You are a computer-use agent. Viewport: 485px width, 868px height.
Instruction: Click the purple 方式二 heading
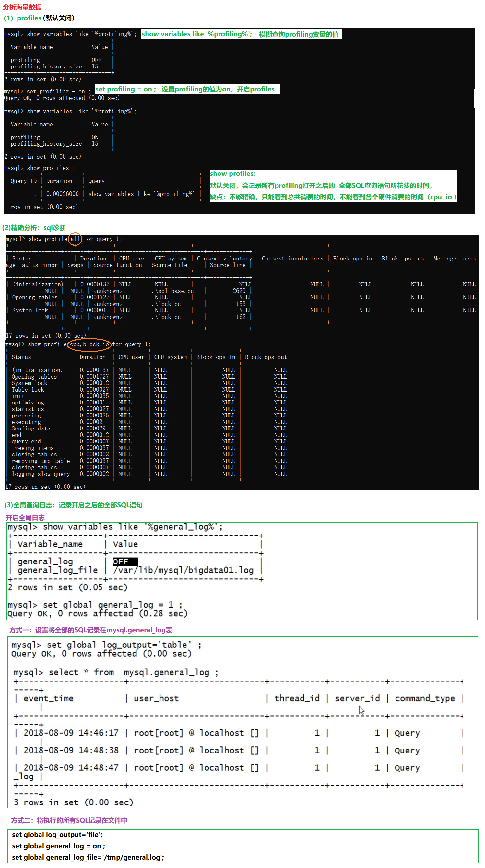pos(69,821)
